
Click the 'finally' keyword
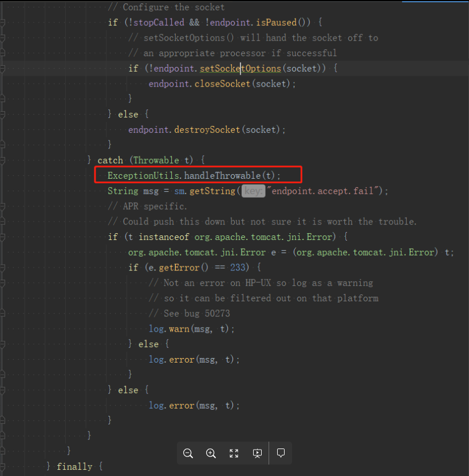click(74, 467)
